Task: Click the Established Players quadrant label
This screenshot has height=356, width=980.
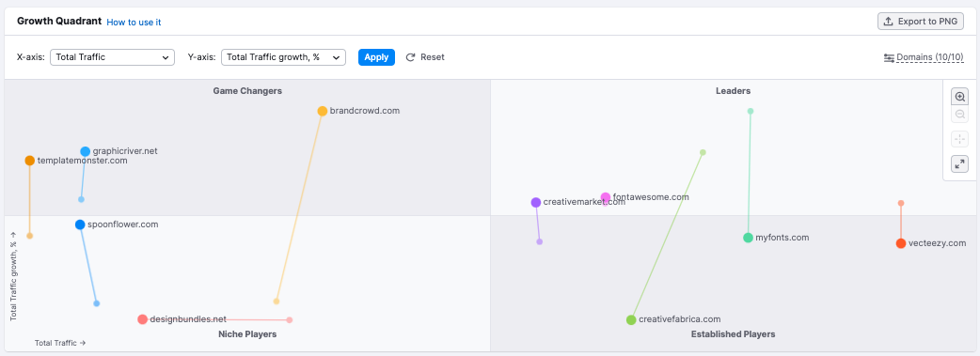Action: (734, 334)
